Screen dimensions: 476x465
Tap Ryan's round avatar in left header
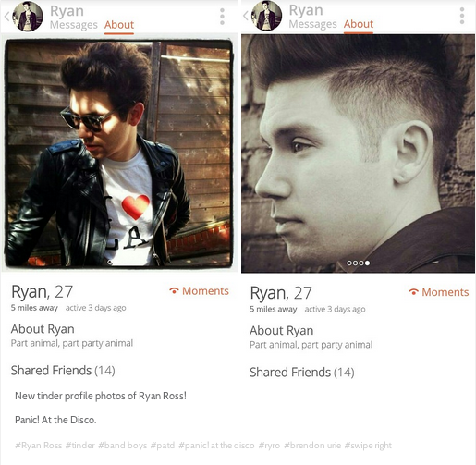pos(28,17)
